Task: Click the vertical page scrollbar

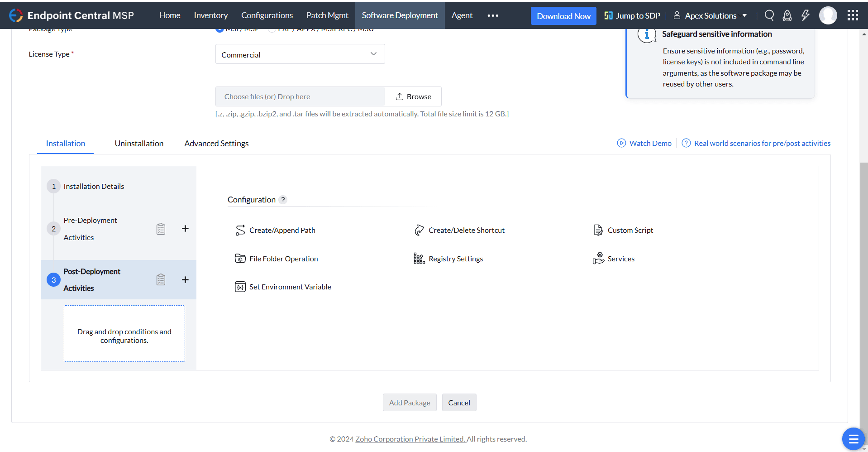Action: (863, 272)
